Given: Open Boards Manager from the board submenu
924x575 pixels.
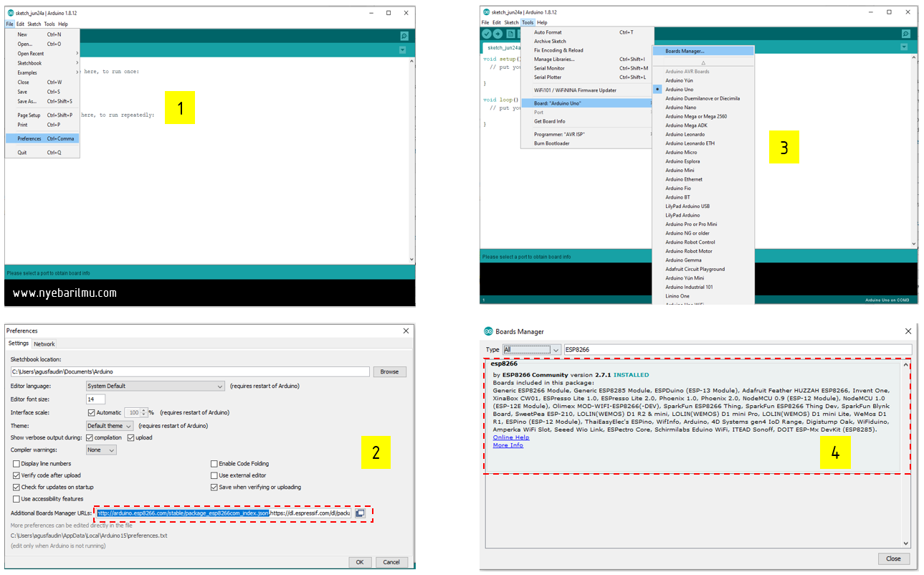Looking at the screenshot, I should tap(703, 51).
